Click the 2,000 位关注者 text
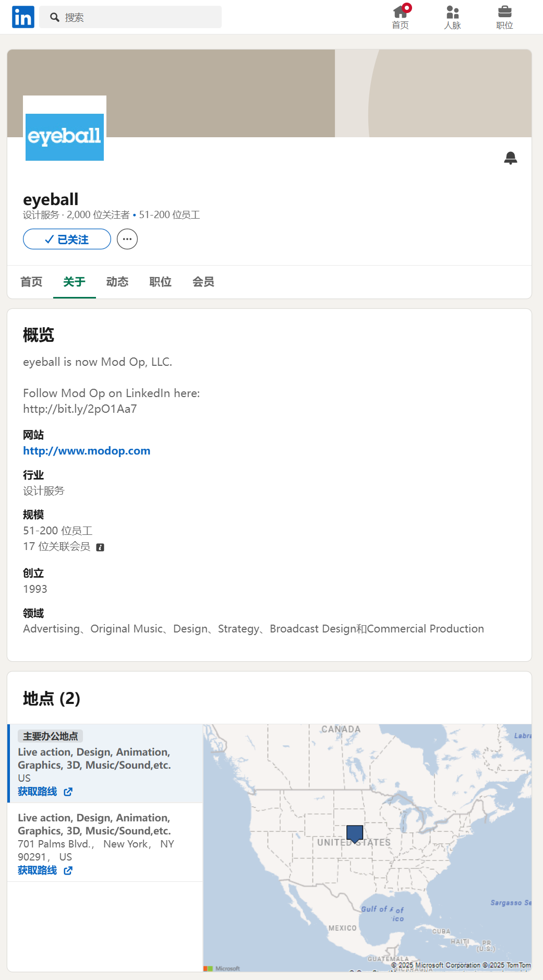Screen dimensions: 543x980 (x=98, y=215)
